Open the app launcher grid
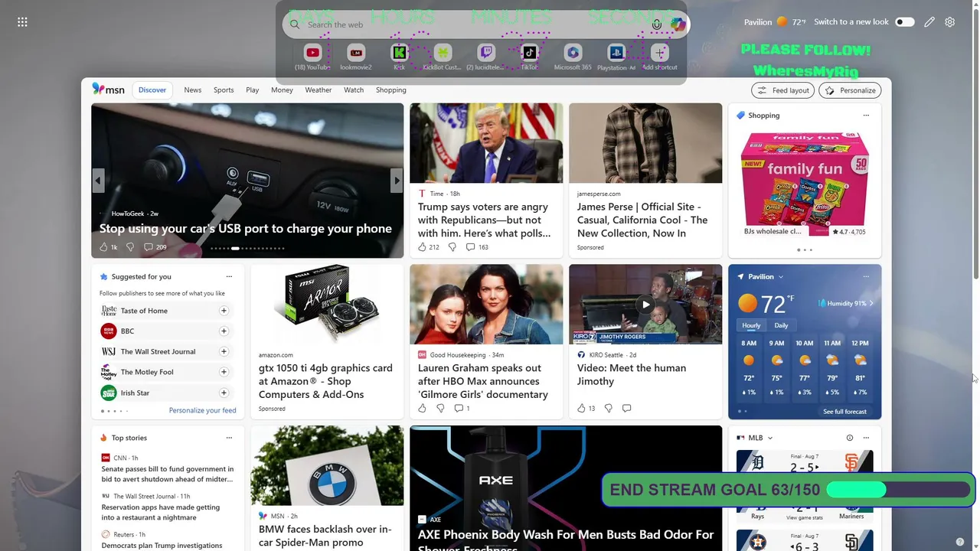Screen dimensions: 980x551 (22, 22)
